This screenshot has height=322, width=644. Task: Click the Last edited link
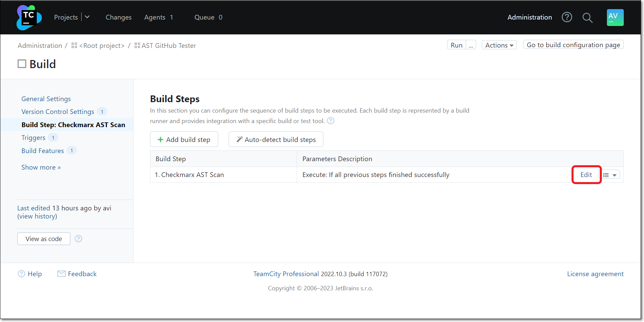(34, 208)
